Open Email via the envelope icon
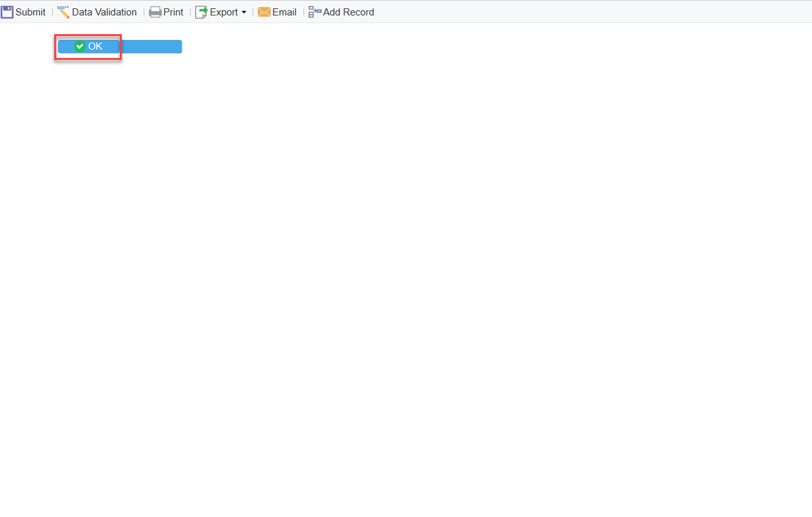Screen dimensions: 812x517 tap(264, 12)
